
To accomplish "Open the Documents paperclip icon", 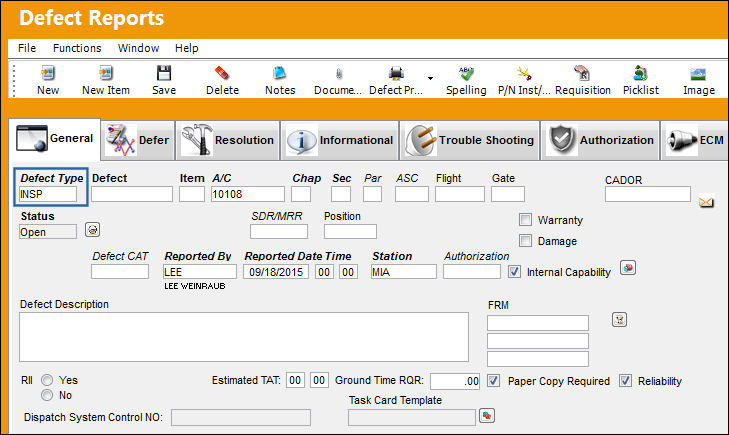I will tap(338, 73).
